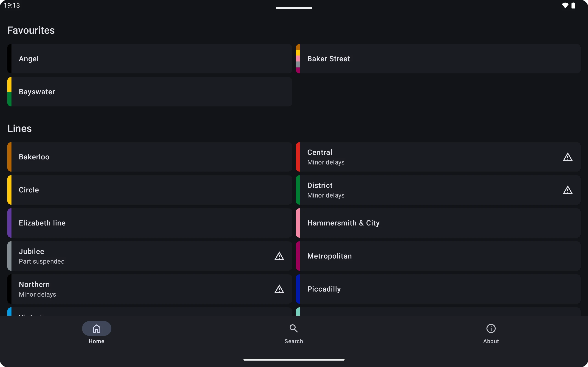Open Search using the magnifier icon
This screenshot has width=588, height=367.
tap(293, 328)
